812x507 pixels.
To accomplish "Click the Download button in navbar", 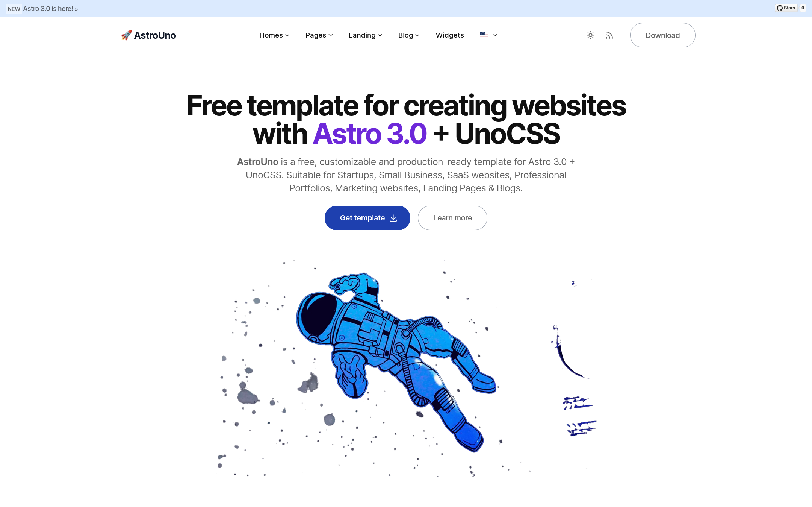I will coord(662,35).
